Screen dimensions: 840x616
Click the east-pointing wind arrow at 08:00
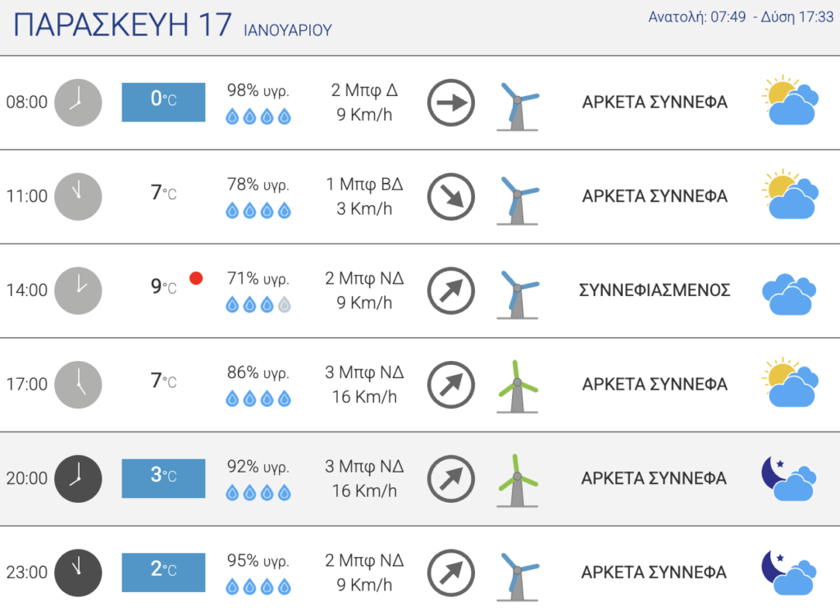pos(451,103)
